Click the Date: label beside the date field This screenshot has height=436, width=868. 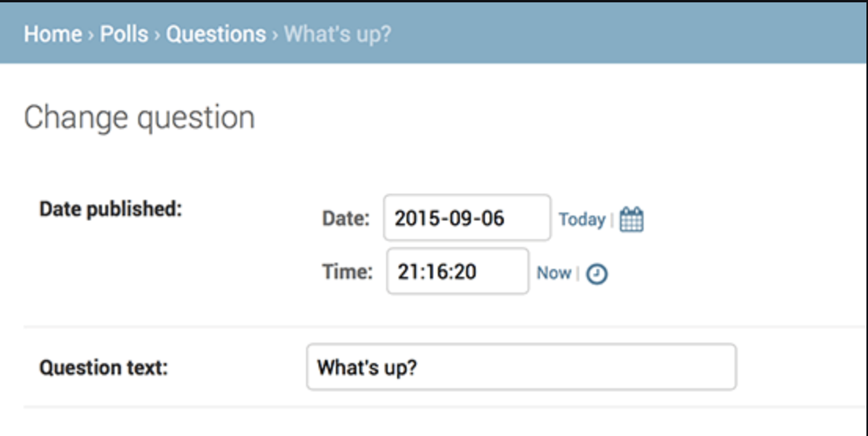[x=345, y=219]
